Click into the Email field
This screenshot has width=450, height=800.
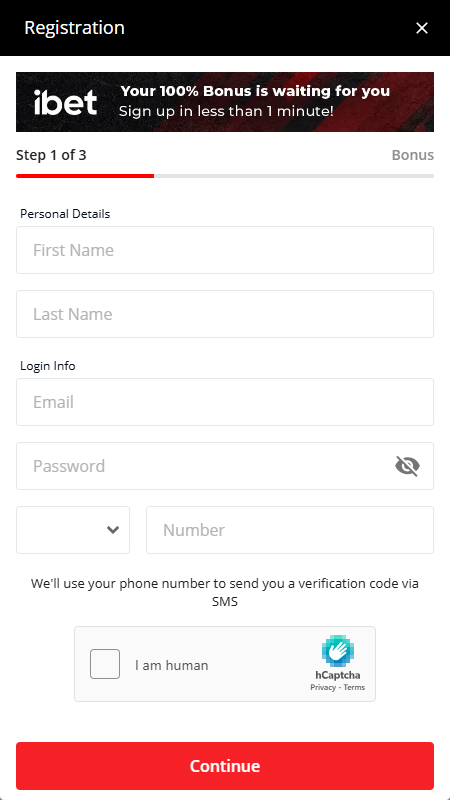tap(225, 402)
